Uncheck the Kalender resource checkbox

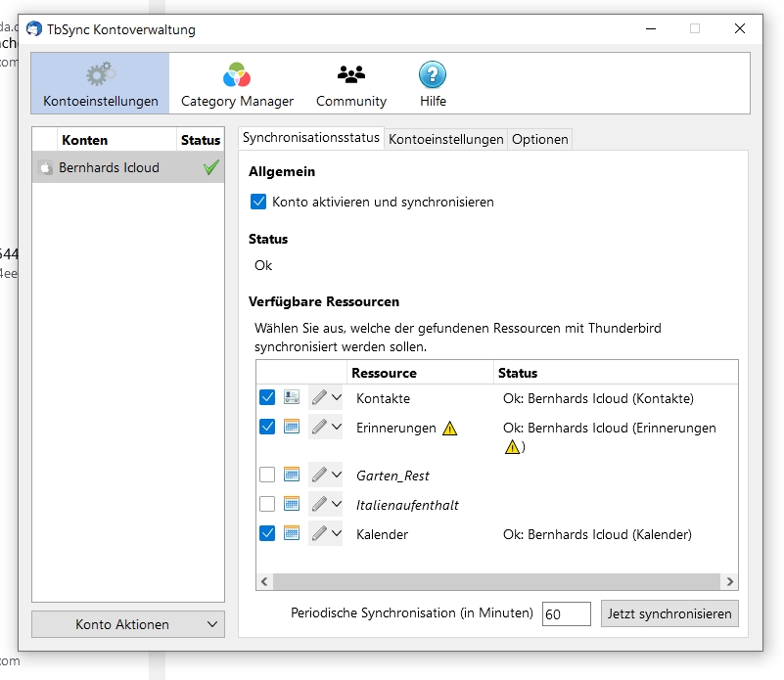[x=267, y=533]
